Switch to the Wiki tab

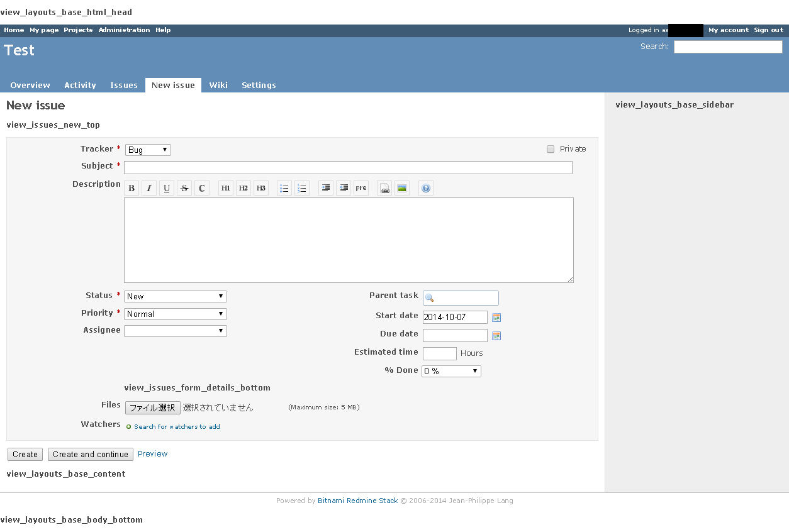(218, 85)
